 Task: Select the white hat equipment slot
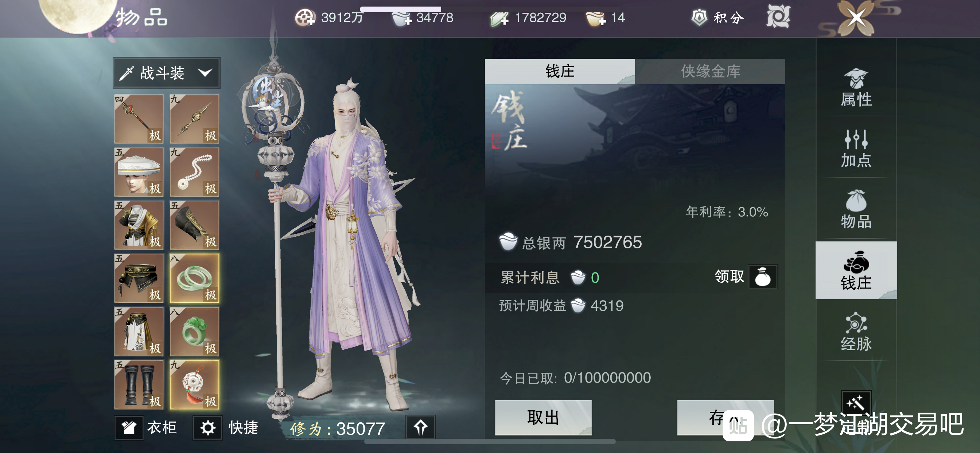pyautogui.click(x=139, y=172)
